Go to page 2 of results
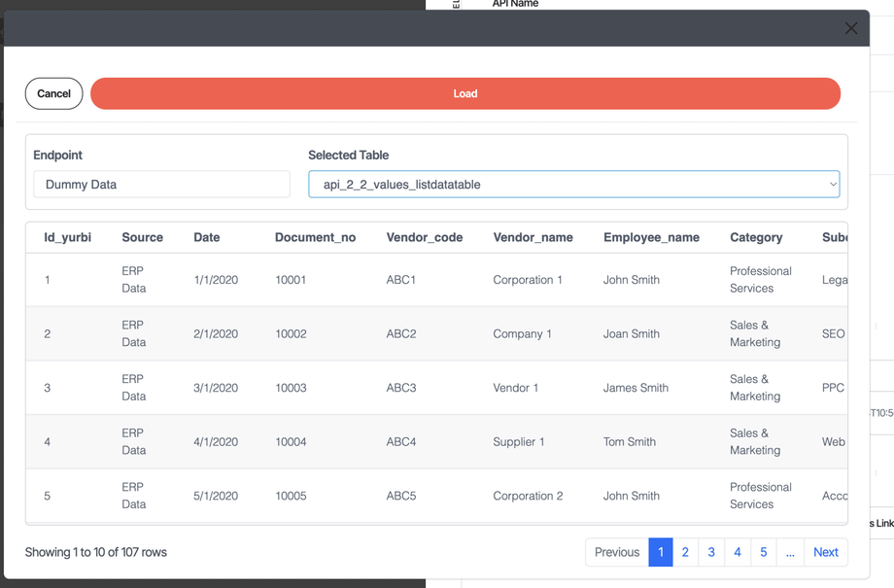The image size is (894, 588). click(x=685, y=552)
